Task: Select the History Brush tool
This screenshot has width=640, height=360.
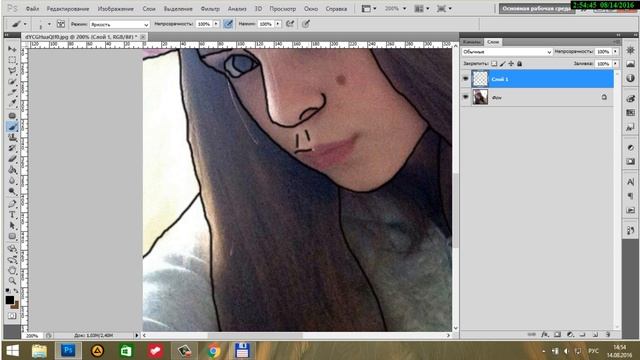Action: tap(12, 148)
